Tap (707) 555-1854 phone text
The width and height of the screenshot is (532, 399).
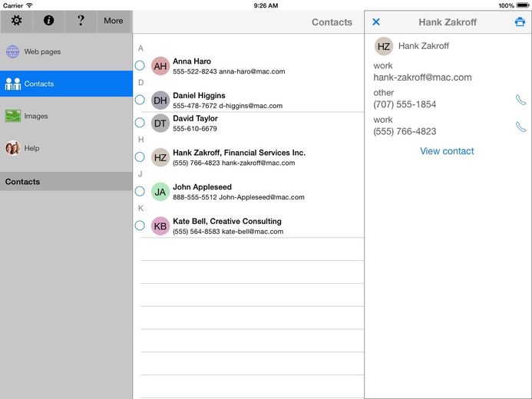pos(405,104)
